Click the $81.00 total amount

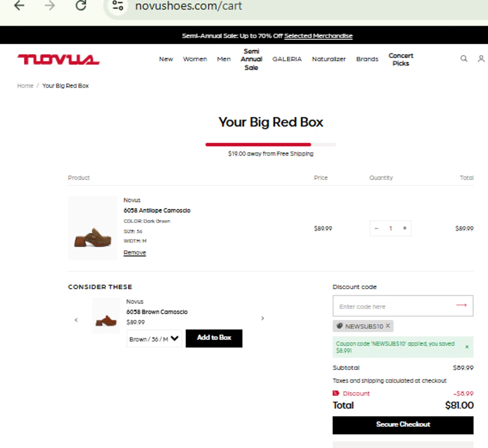(459, 405)
